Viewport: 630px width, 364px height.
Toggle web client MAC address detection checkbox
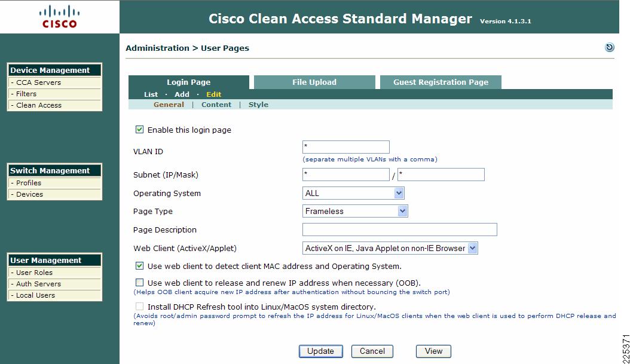tap(139, 265)
